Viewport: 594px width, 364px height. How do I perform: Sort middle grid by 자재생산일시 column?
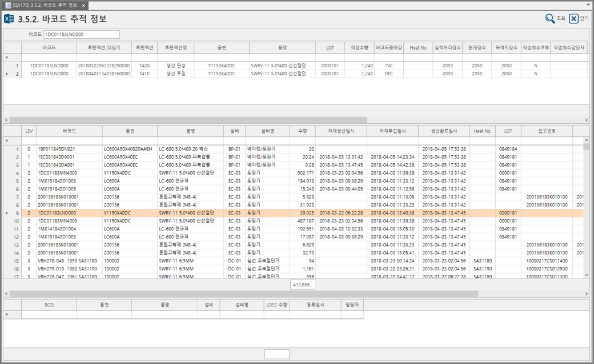(341, 131)
